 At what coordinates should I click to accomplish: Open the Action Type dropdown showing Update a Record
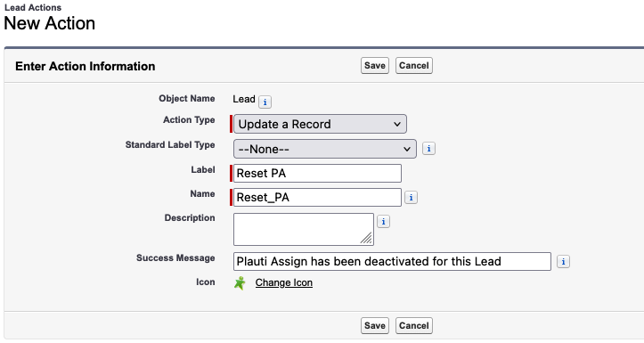pyautogui.click(x=320, y=124)
